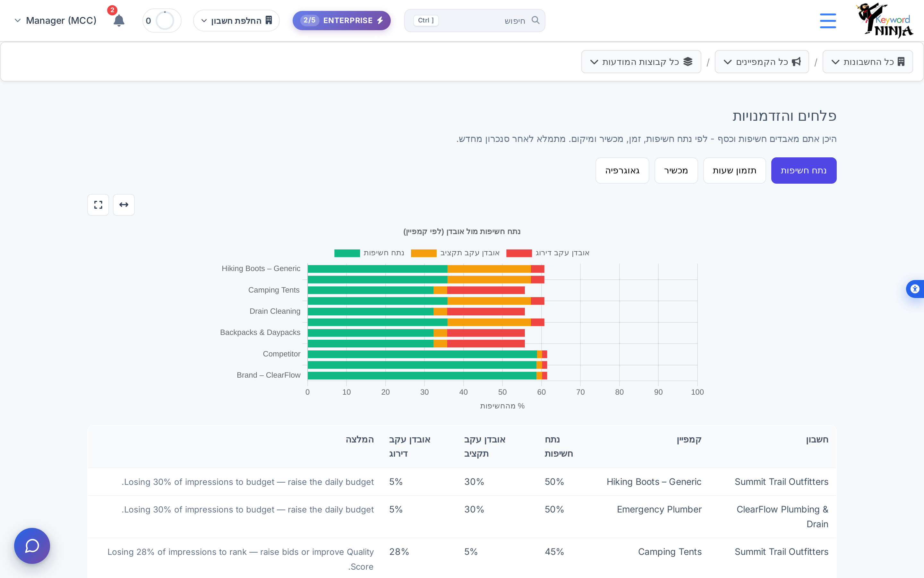Click the Emergency Plumber row recommendation text
The width and height of the screenshot is (924, 578).
point(248,509)
